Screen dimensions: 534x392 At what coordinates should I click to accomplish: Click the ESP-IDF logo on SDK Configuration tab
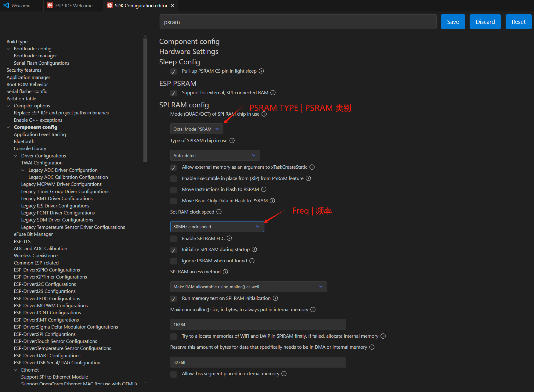click(x=110, y=5)
